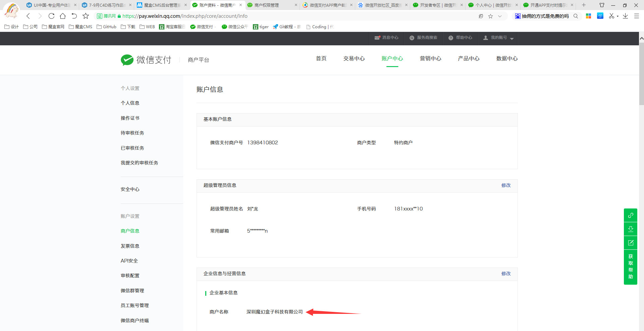The width and height of the screenshot is (644, 331).
Task: Switch to the 魔盒CMS后台管理 tab
Action: coord(162,5)
